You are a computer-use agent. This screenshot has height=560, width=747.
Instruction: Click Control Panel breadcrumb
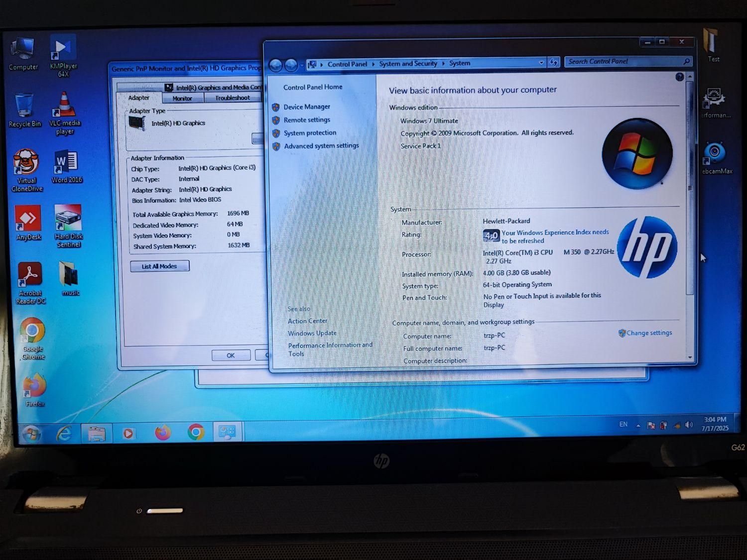tap(347, 64)
